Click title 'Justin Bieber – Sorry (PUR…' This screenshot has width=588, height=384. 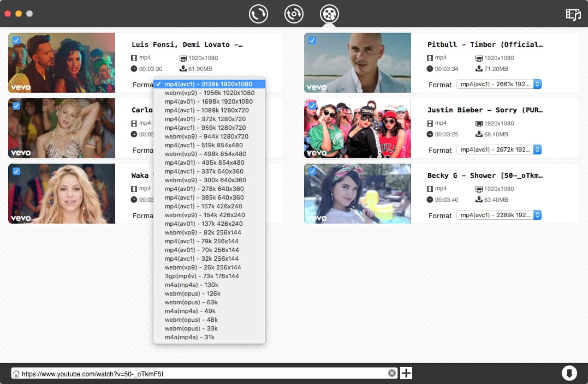(x=485, y=110)
